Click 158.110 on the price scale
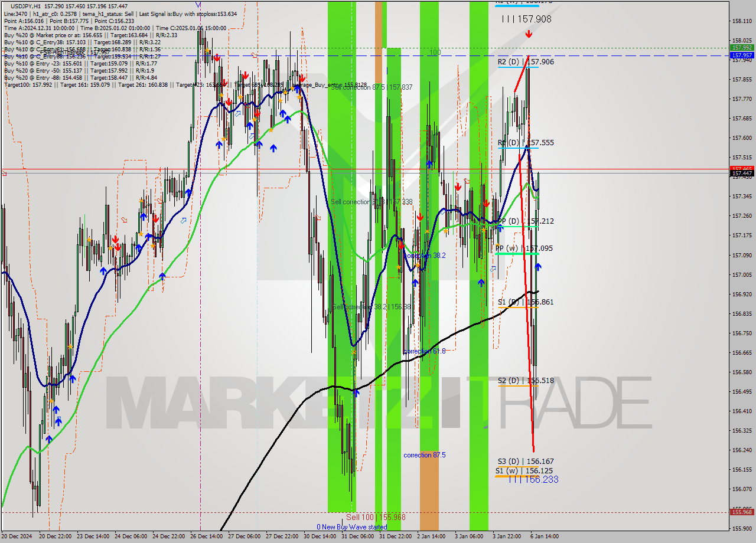Screen dimensions: 756x543 (x=742, y=21)
